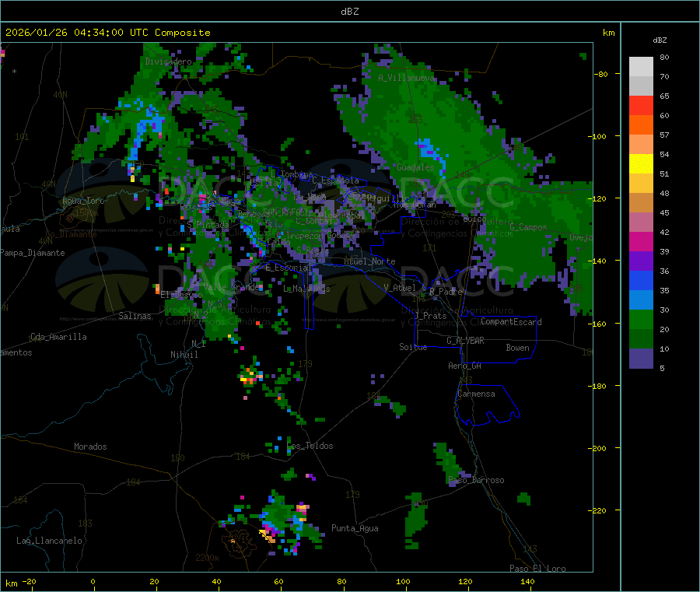Click the Cda_Amarilla label

(x=58, y=337)
